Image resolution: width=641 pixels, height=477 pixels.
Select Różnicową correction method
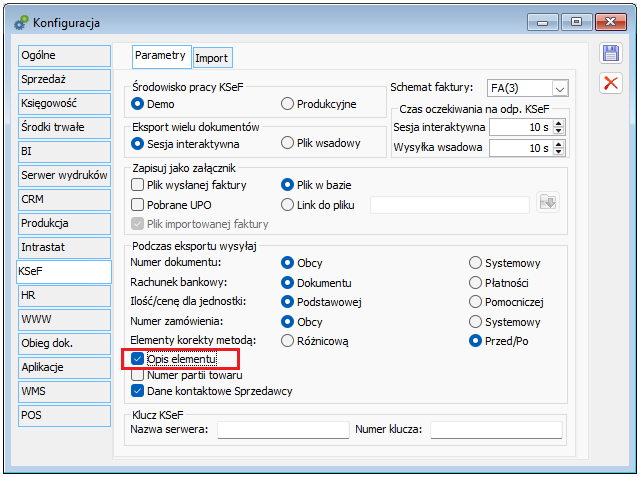coord(287,341)
